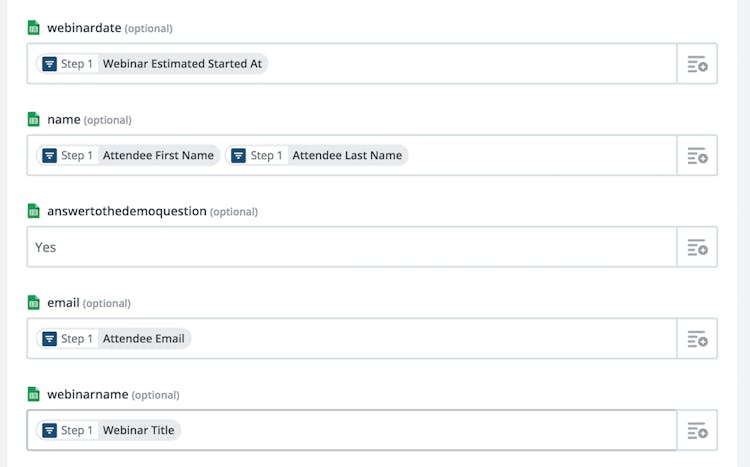The width and height of the screenshot is (750, 467).
Task: Select the Attendee First Name pill
Action: click(128, 156)
